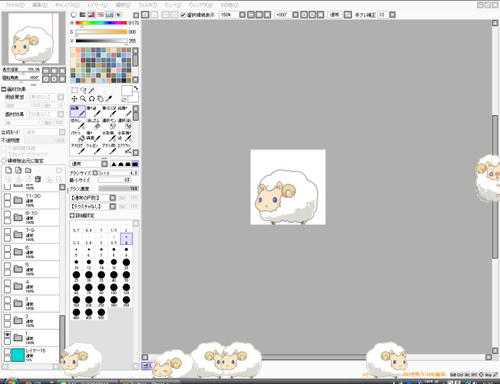Select the Magnifier zoom tool
Image resolution: width=500 pixels, height=384 pixels.
point(83,99)
